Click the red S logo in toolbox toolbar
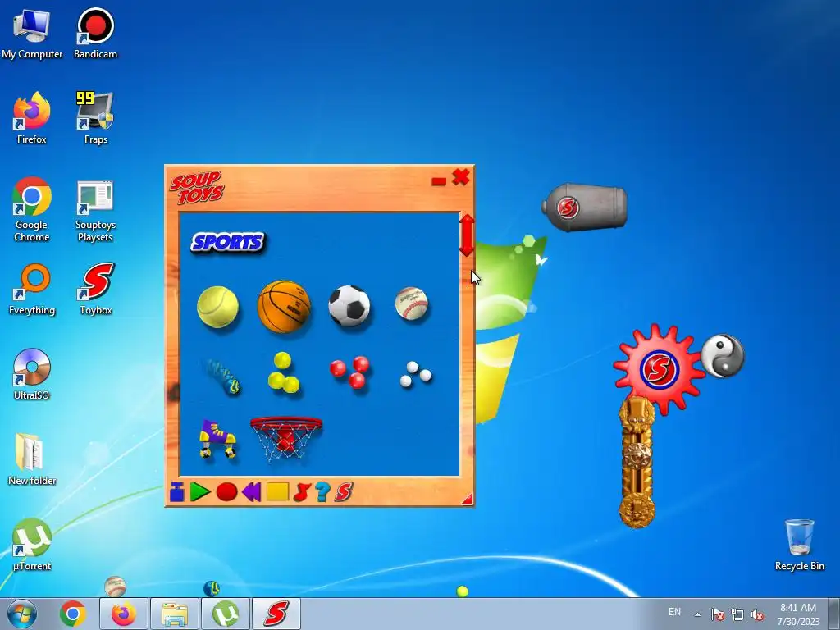The height and width of the screenshot is (630, 840). tap(344, 492)
